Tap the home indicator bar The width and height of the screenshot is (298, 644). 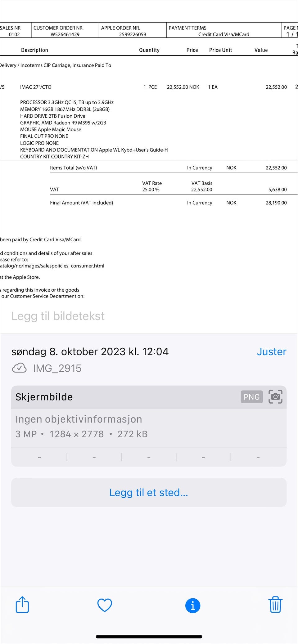pos(149,637)
